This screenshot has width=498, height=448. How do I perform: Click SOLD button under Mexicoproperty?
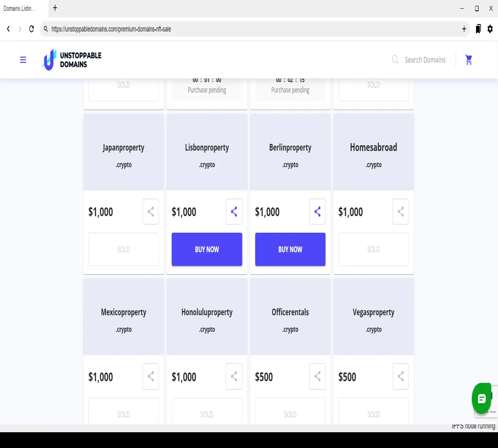(x=124, y=411)
